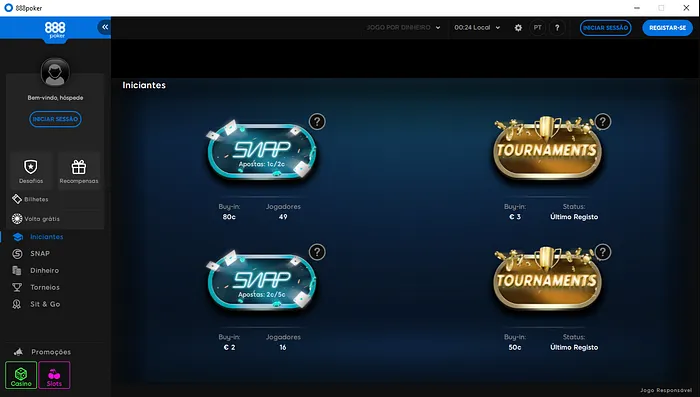Collapse the sidebar with double-chevron button
This screenshot has height=397, width=700.
coord(104,27)
